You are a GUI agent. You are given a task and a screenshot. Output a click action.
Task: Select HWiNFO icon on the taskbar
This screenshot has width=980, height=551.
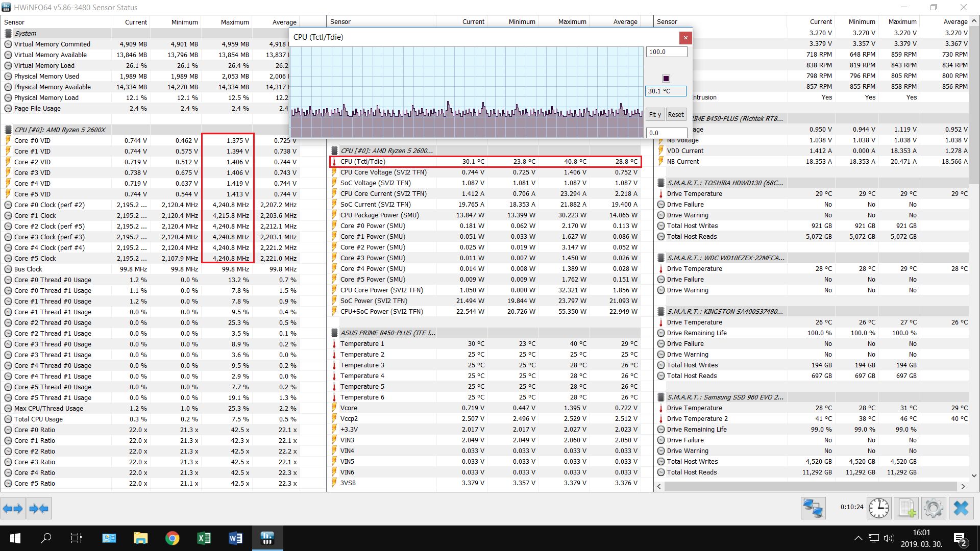pyautogui.click(x=267, y=538)
